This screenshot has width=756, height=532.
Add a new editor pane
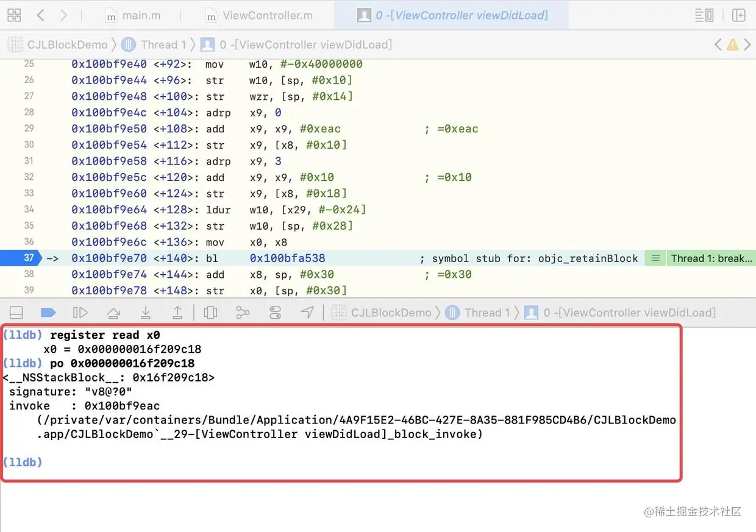739,15
